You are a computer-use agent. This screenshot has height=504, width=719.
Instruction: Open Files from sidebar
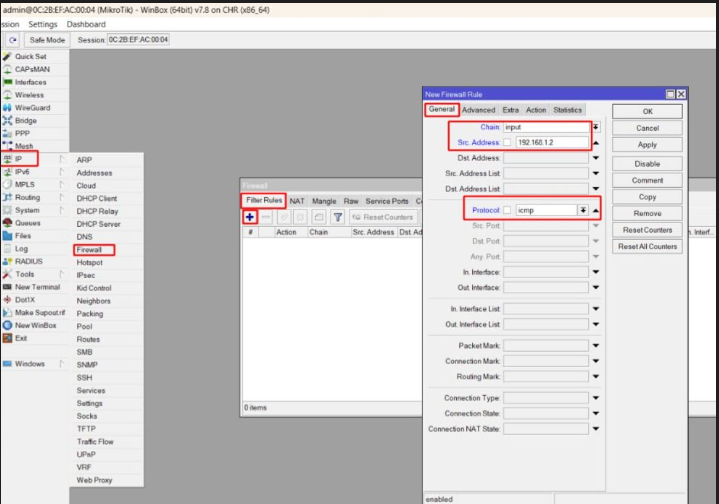pos(23,236)
